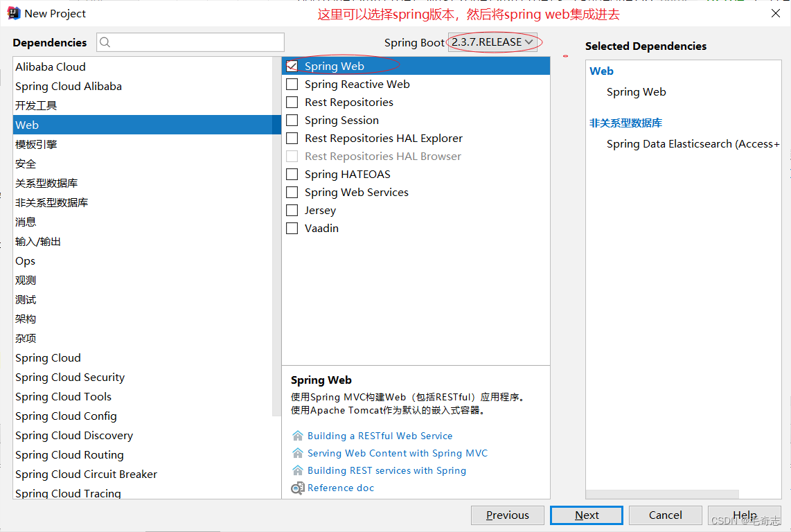This screenshot has width=791, height=532.
Task: Click the Previous button
Action: pyautogui.click(x=508, y=515)
